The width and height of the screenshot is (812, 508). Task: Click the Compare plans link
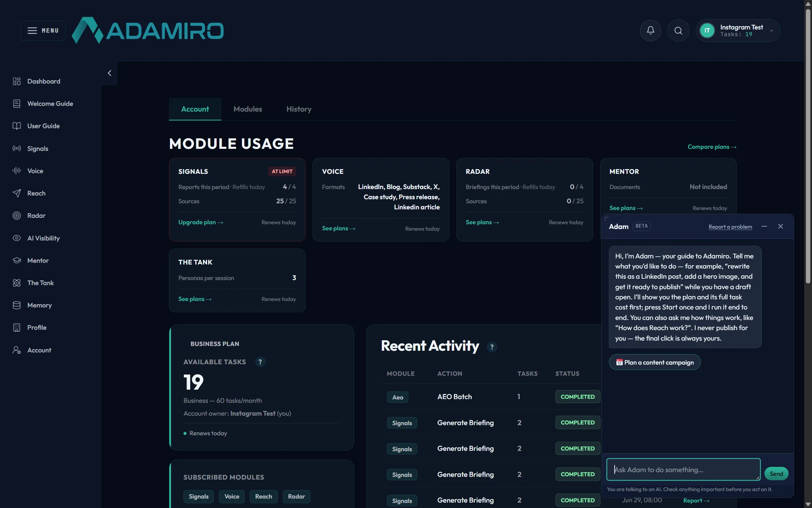[712, 147]
